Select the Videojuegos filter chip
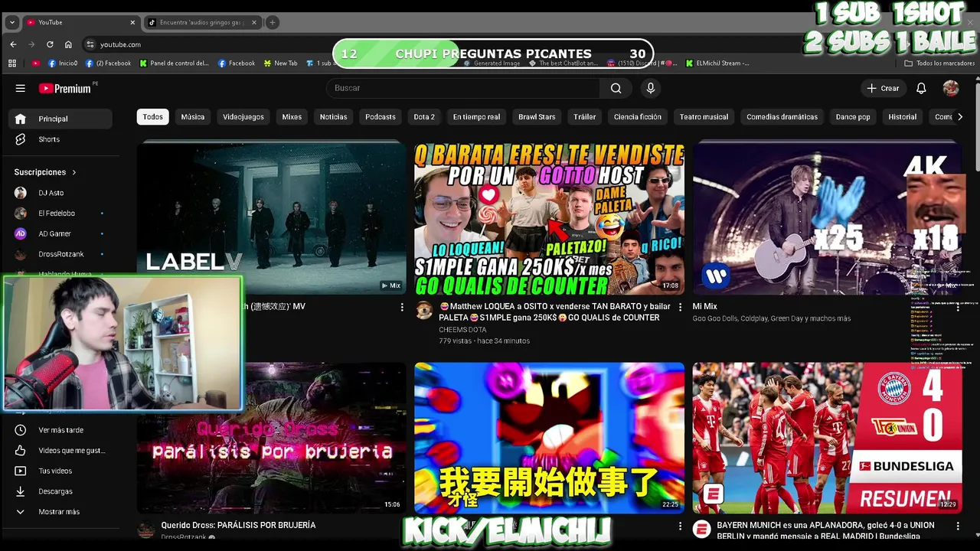980x551 pixels. (243, 117)
